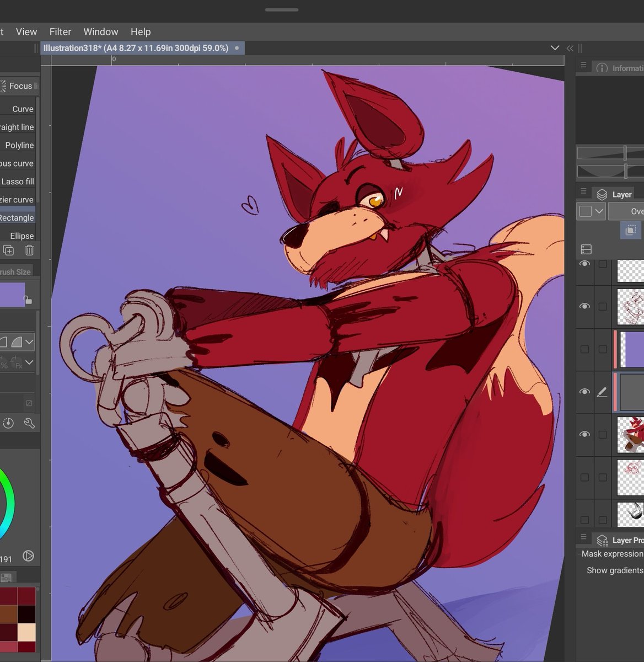Open the Brush Size palette tab
Image resolution: width=644 pixels, height=662 pixels.
point(17,271)
